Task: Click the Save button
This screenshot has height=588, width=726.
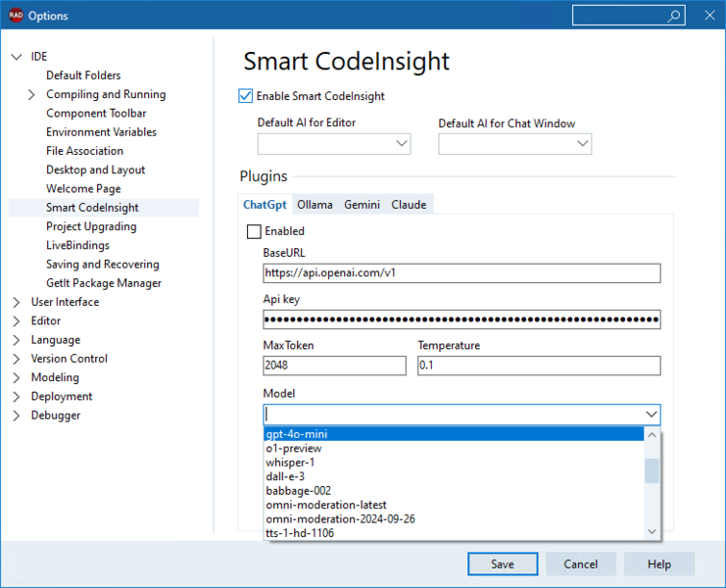Action: [503, 563]
